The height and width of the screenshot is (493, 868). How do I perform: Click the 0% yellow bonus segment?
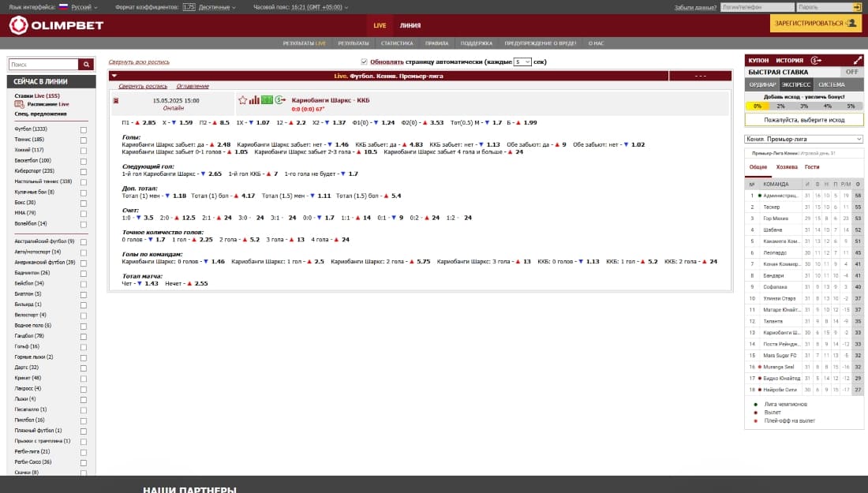pos(757,106)
